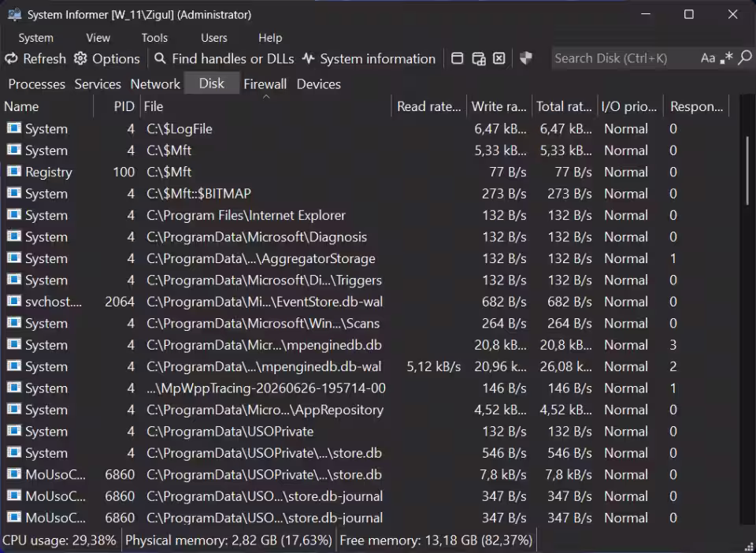756x553 pixels.
Task: Click the System icon in the C:\$LogFile row
Action: [x=14, y=128]
